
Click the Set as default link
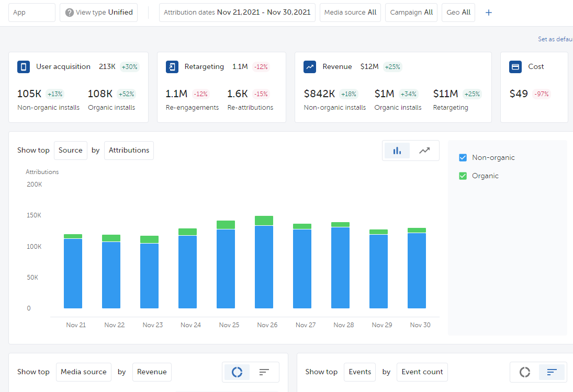(555, 39)
